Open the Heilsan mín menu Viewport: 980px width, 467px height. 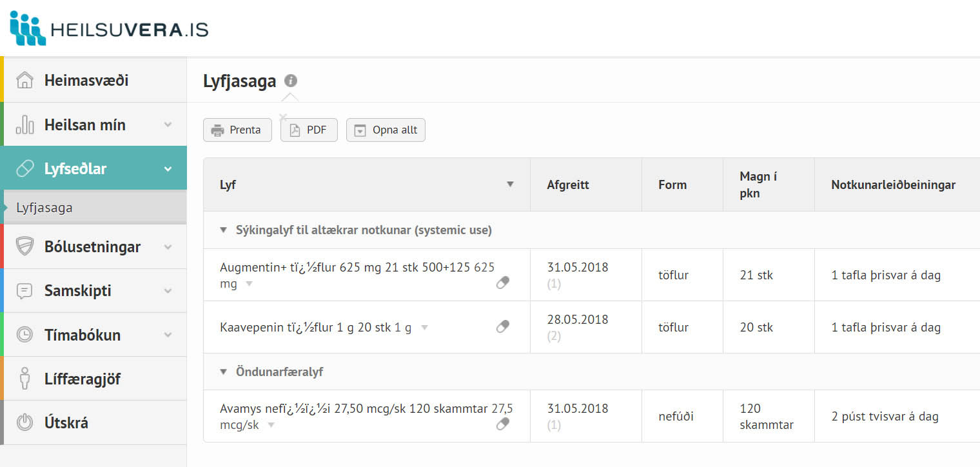(x=93, y=124)
